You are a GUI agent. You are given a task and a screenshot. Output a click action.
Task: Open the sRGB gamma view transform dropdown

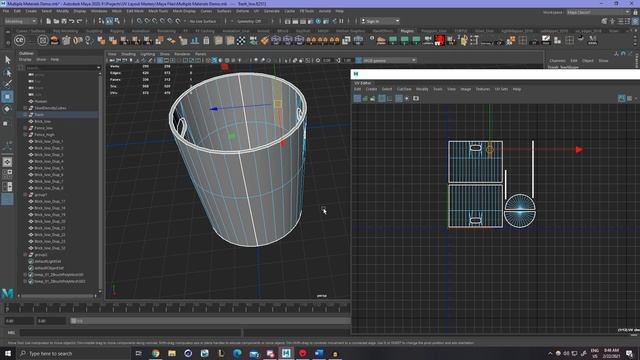[x=389, y=60]
